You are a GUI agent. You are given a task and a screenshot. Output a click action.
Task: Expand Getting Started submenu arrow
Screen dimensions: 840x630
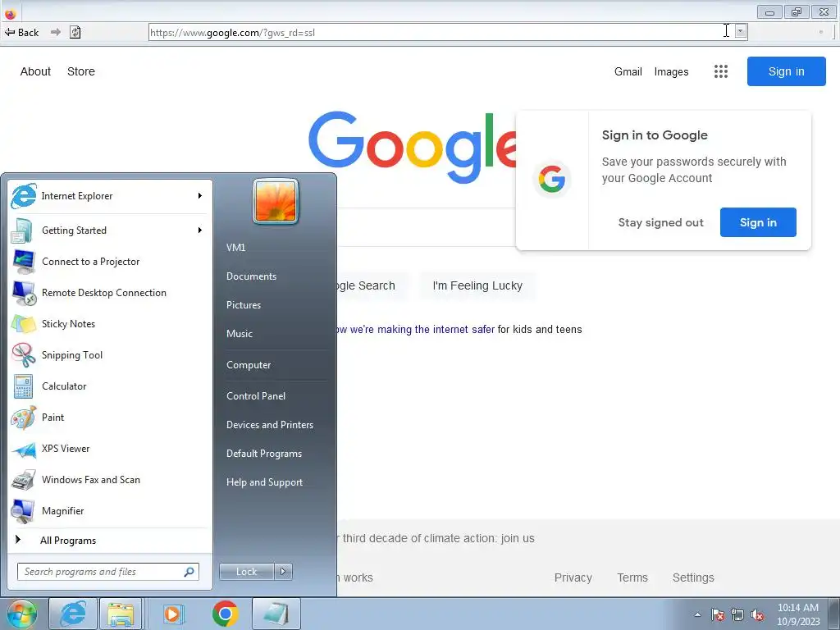200,231
